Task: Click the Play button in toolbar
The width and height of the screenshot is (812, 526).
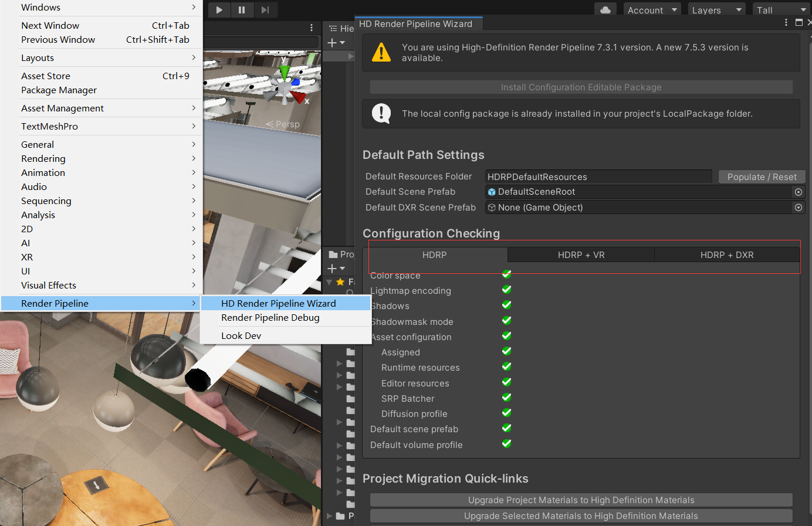Action: pos(219,9)
